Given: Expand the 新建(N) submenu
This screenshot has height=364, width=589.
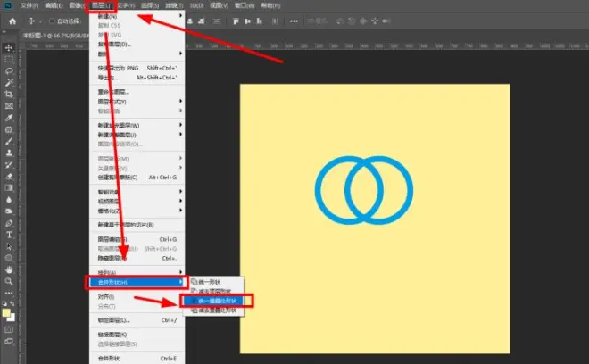Looking at the screenshot, I should pyautogui.click(x=137, y=16).
